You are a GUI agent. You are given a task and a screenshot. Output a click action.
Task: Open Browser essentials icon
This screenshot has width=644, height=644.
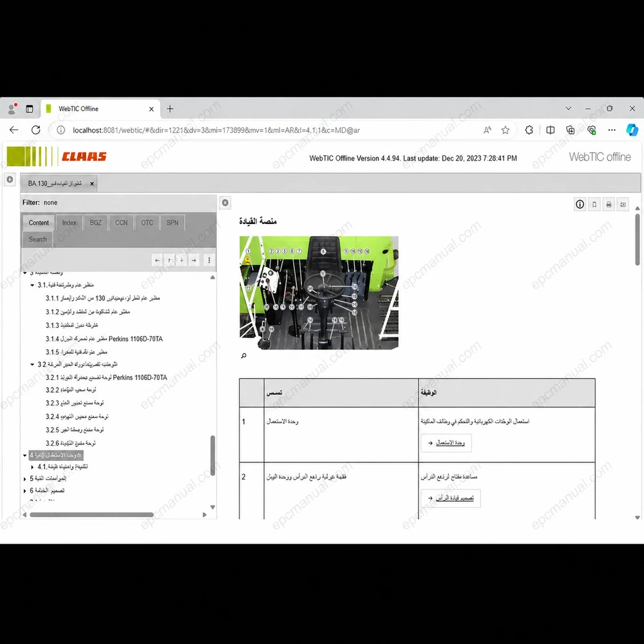point(591,130)
